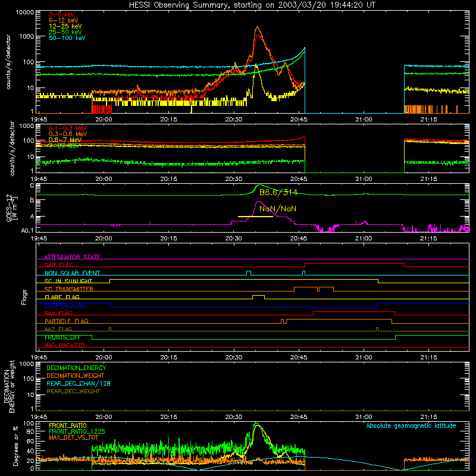This screenshot has width=476, height=476.
Task: Click the 'MAX_DET_VS_TOT' legend label
Action: 73,437
